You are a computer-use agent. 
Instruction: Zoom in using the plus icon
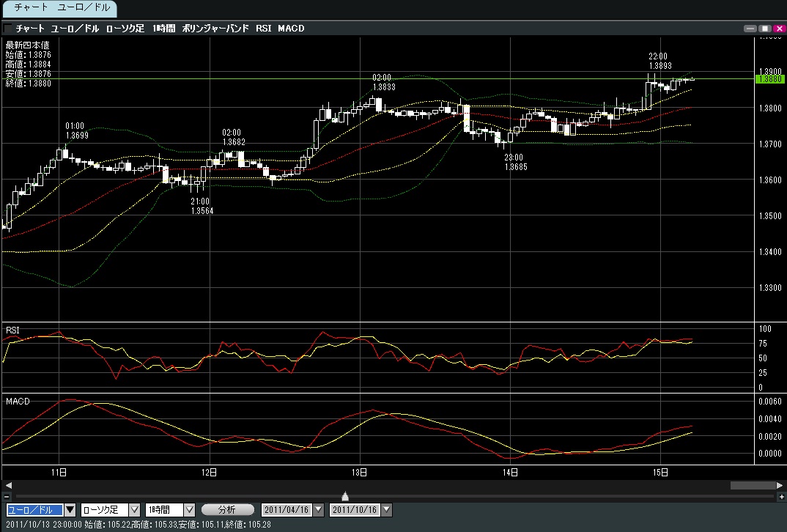click(780, 497)
